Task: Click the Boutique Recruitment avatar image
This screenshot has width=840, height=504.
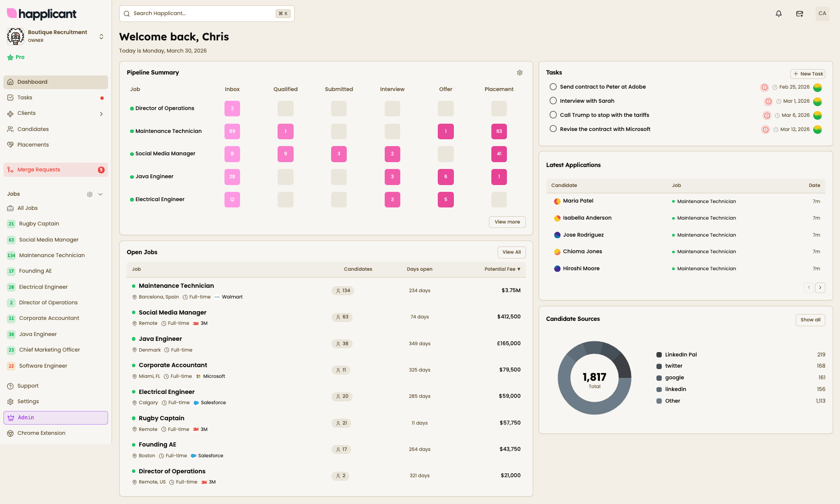Action: 16,36
